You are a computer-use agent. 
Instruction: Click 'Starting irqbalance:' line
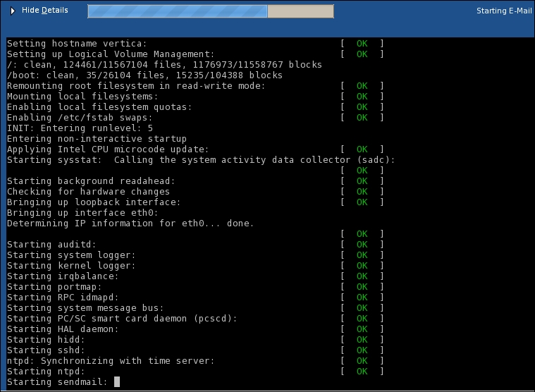click(63, 276)
